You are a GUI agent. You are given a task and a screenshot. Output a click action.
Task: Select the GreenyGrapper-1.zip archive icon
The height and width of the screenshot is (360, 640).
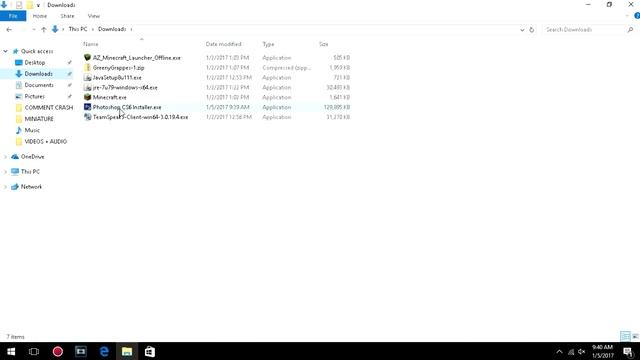click(87, 67)
